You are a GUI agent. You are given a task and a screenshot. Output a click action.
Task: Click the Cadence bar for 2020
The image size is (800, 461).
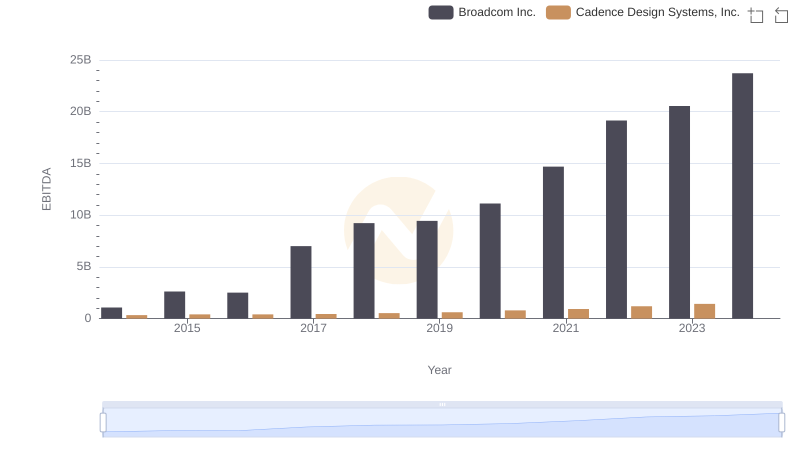tap(515, 314)
